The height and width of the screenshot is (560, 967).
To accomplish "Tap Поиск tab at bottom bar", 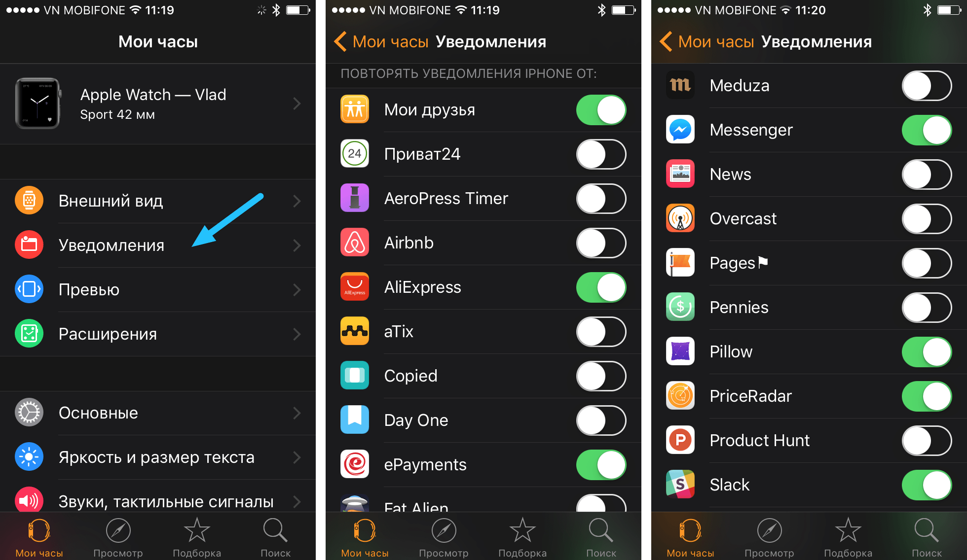I will (x=276, y=536).
